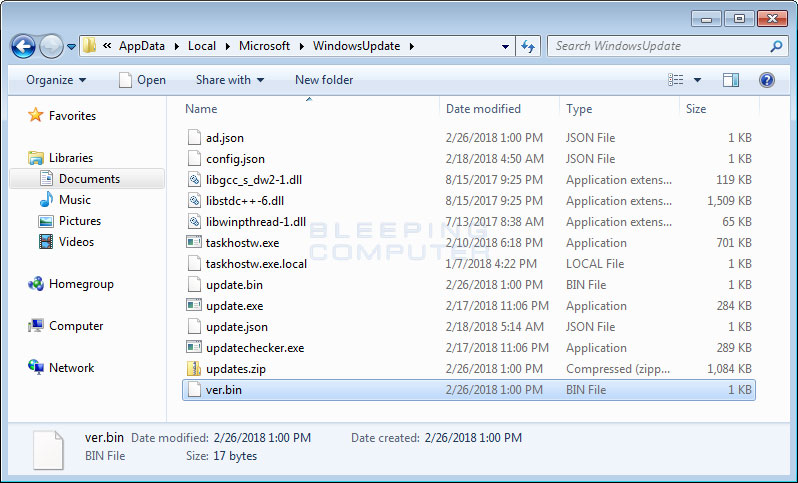Select the updates.zip archive icon
Screen dimensions: 798x483
[194, 368]
